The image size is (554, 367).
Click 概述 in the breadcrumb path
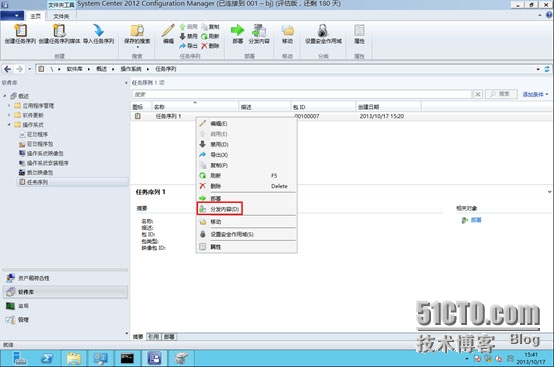pos(101,69)
